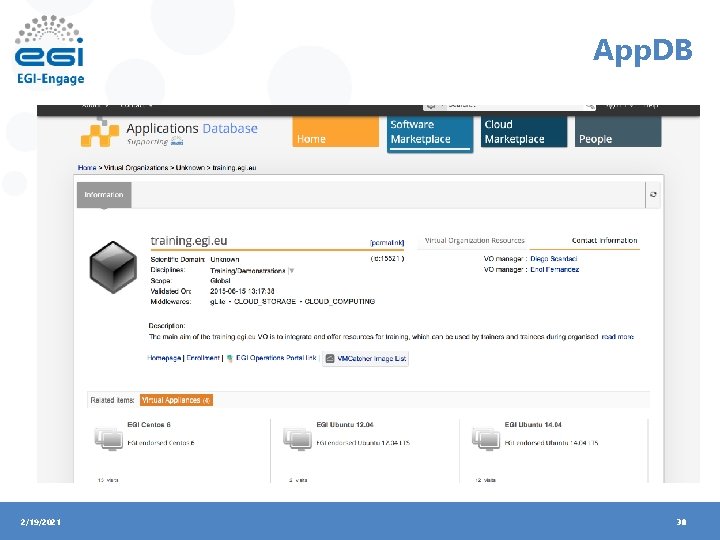Click the Unknown breadcrumb link
Screen dimensions: 720x540
190,168
